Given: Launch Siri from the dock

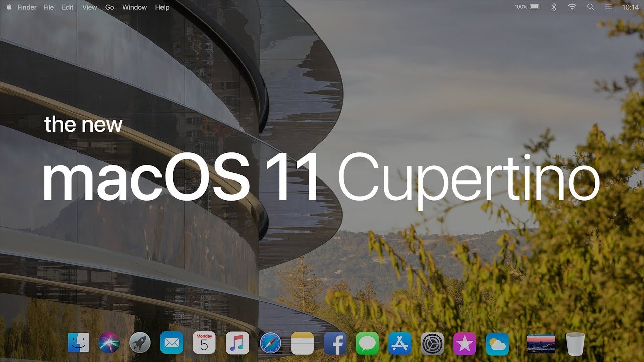Looking at the screenshot, I should [x=109, y=343].
